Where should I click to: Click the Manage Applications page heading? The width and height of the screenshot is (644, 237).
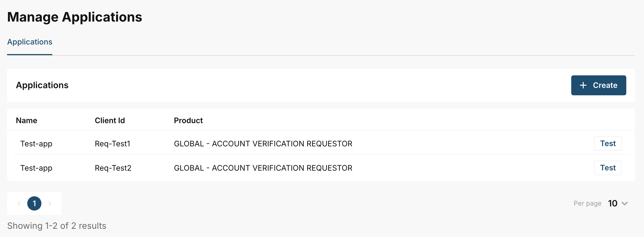pos(75,17)
